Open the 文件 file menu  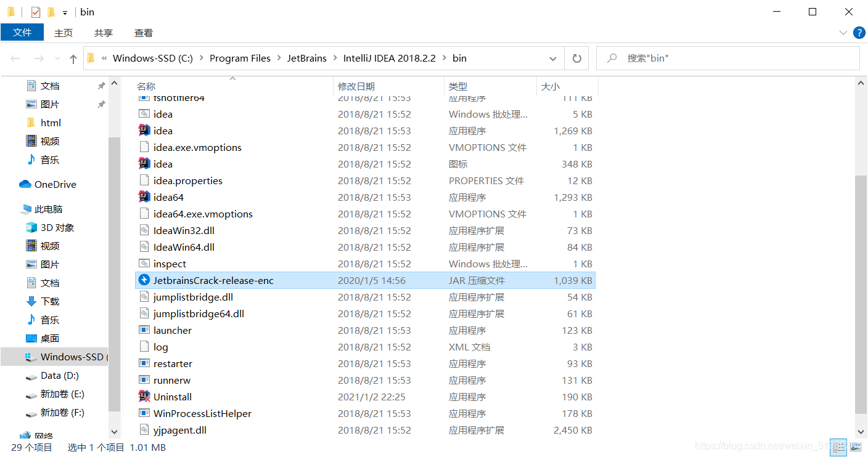22,33
